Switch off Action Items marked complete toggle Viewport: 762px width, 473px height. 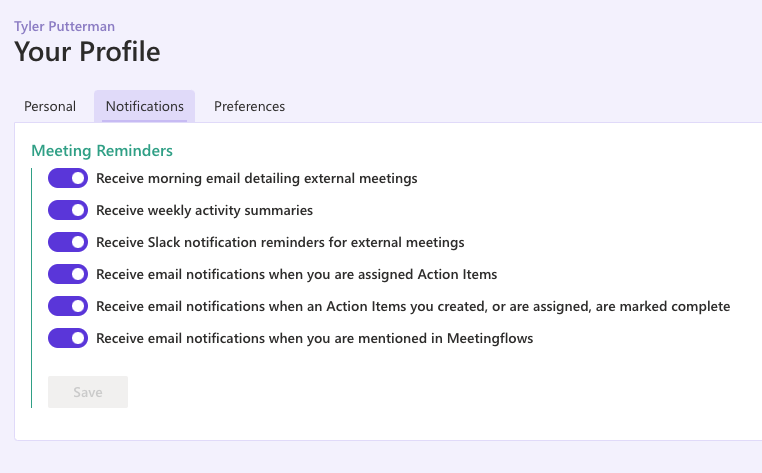click(x=68, y=306)
